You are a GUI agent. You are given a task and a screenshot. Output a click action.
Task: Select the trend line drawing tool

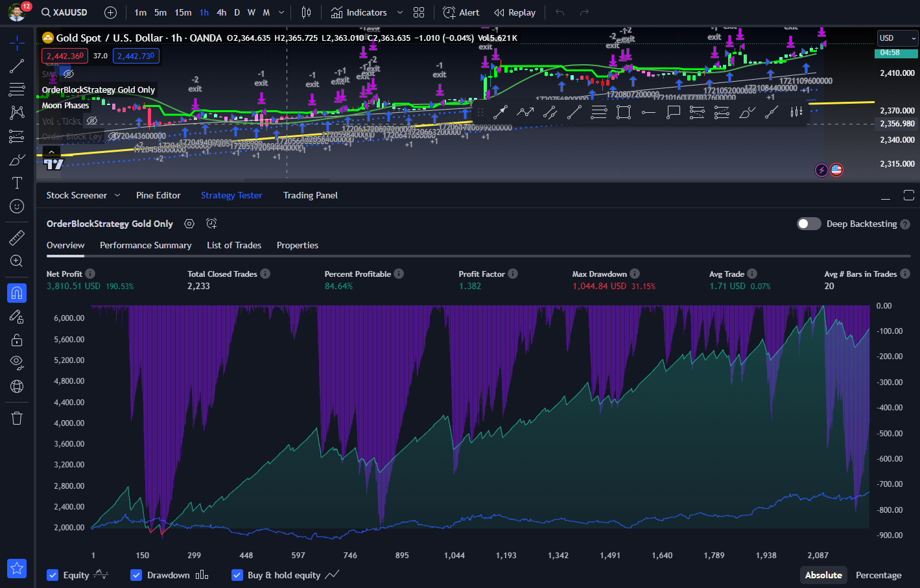[x=17, y=66]
